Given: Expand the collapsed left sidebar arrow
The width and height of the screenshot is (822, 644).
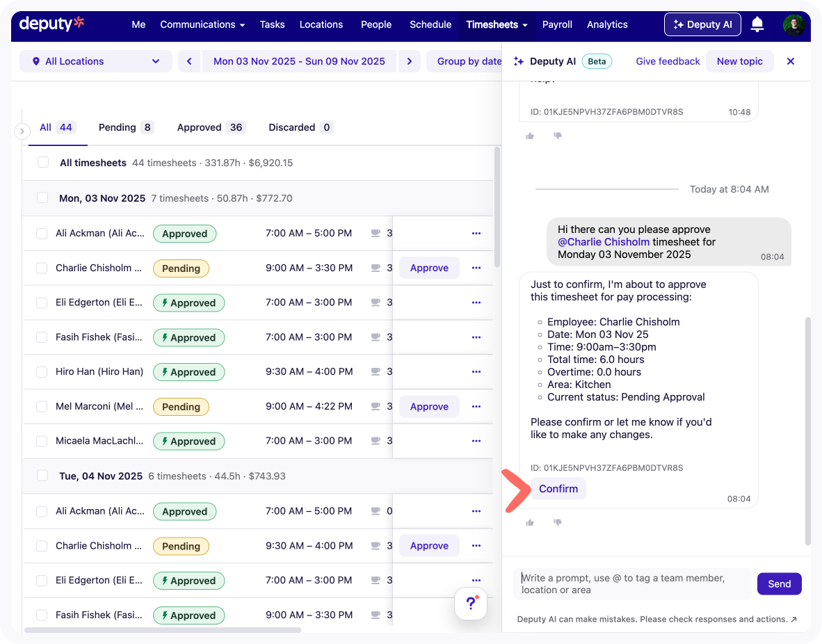Looking at the screenshot, I should click(x=22, y=131).
